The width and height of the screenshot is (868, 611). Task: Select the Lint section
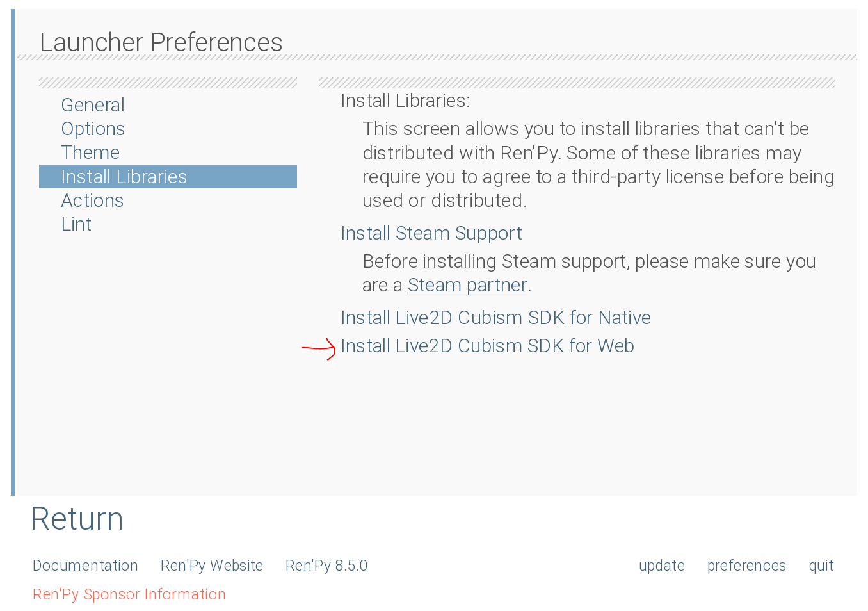click(x=76, y=224)
